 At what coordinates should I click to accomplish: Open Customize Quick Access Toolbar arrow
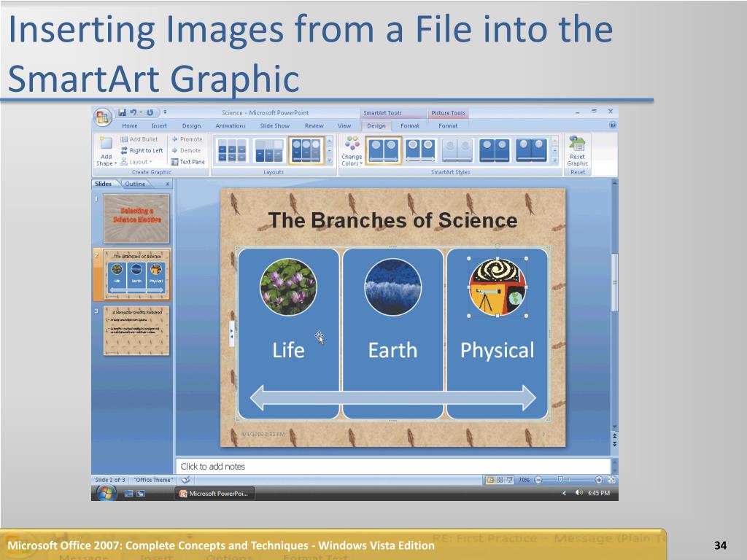pyautogui.click(x=165, y=112)
